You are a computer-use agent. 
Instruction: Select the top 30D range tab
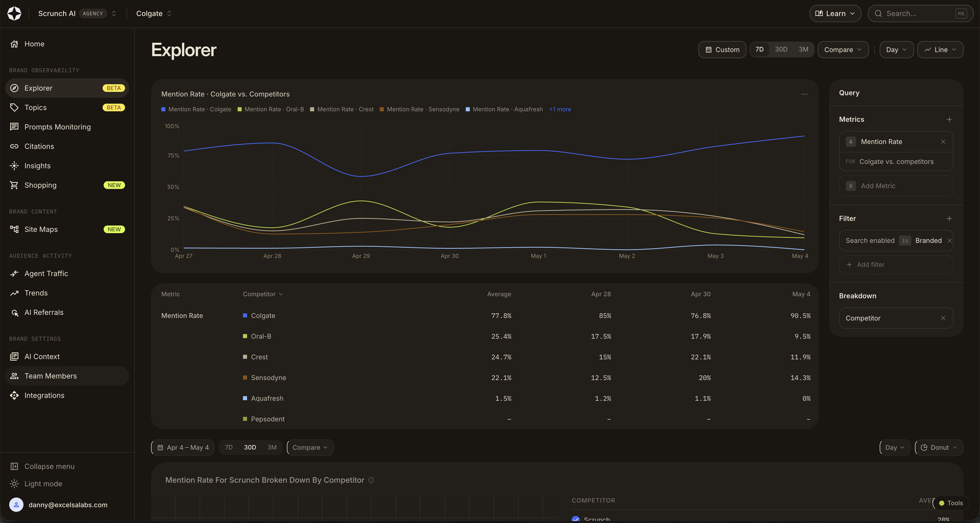click(x=781, y=49)
